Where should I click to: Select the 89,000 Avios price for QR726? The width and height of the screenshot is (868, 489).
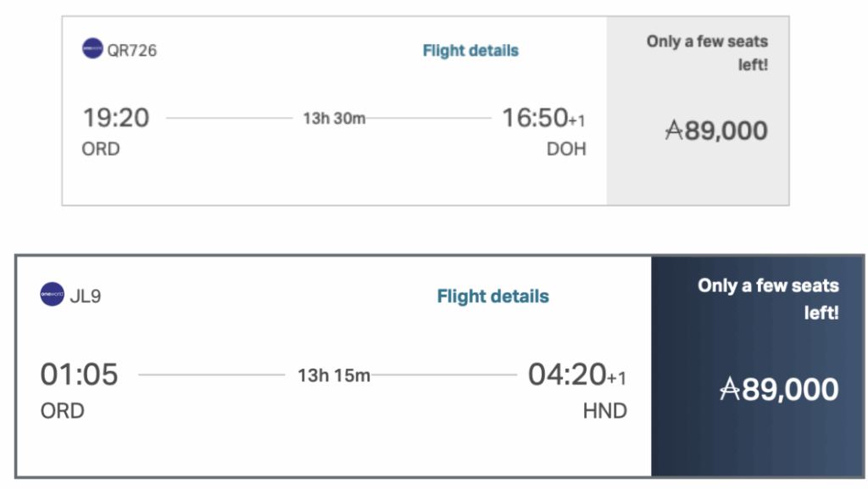click(716, 131)
